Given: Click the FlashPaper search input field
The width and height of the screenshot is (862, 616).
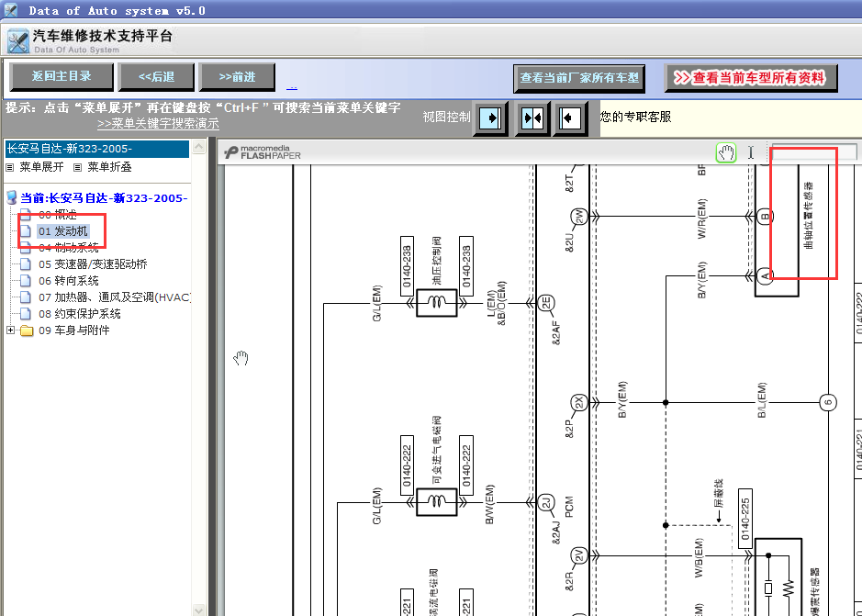Looking at the screenshot, I should coord(814,152).
